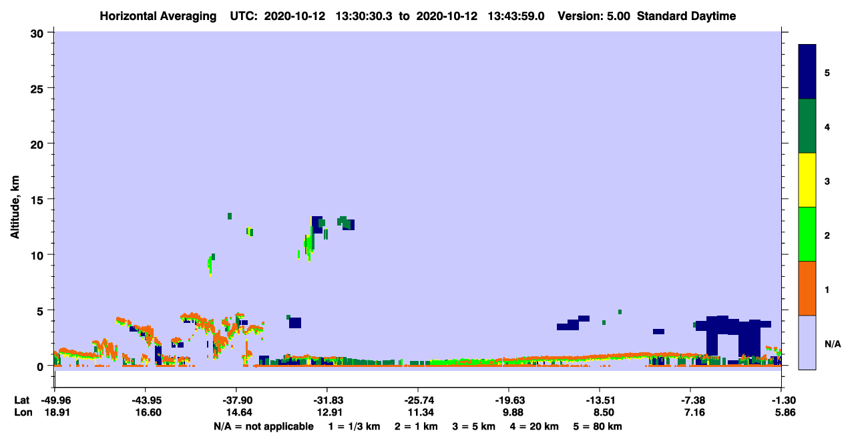Click the yellow colorbar segment labeled 3
This screenshot has height=445, width=868.
tap(807, 180)
